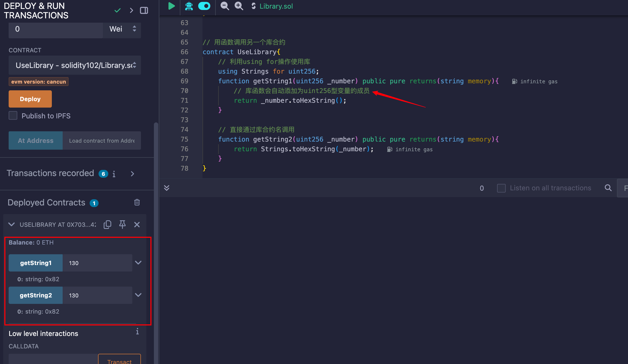Image resolution: width=628 pixels, height=364 pixels.
Task: Click the orange Deploy button
Action: click(30, 99)
